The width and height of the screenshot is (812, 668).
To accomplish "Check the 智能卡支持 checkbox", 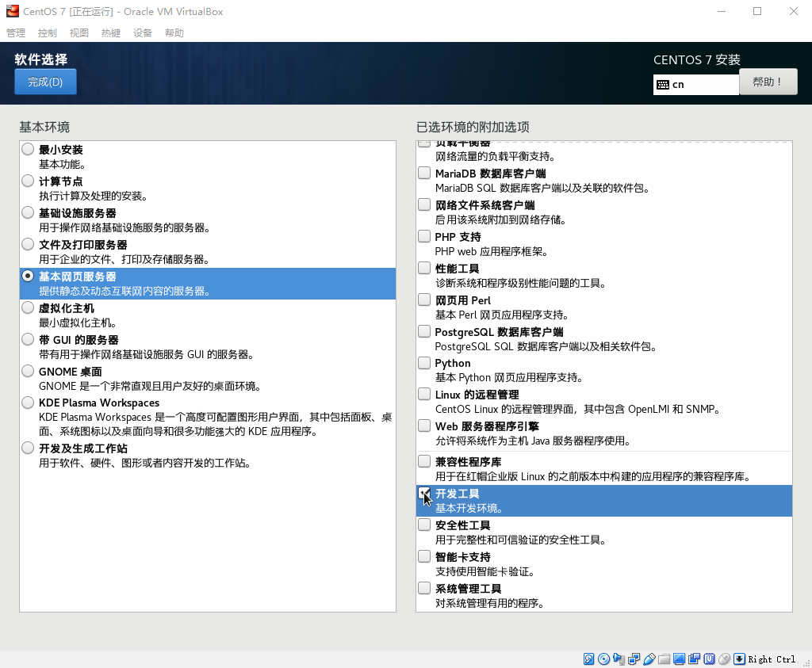I will point(424,556).
